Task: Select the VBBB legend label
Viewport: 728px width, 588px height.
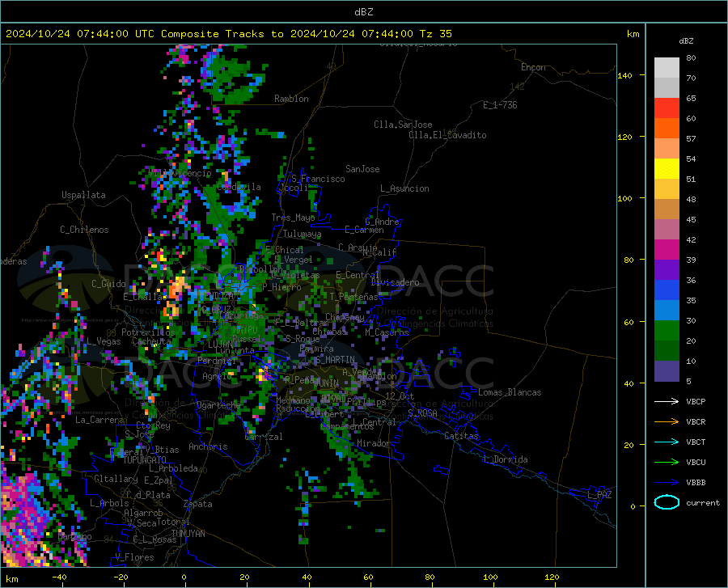Action: click(x=696, y=482)
